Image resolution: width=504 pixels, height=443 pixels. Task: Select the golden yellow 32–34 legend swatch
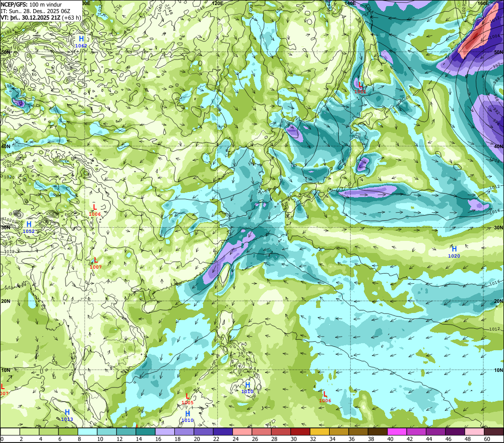(320, 431)
